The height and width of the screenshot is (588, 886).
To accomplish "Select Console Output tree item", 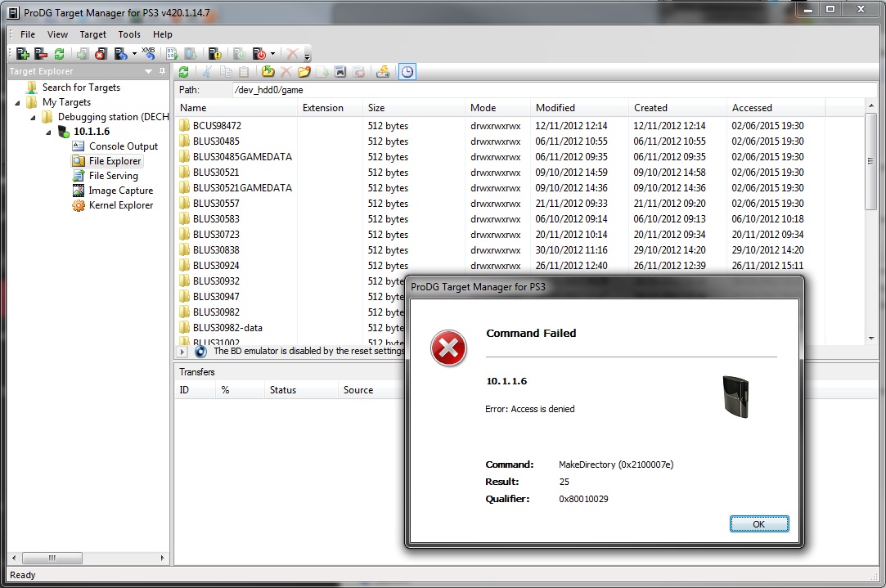I will (124, 146).
